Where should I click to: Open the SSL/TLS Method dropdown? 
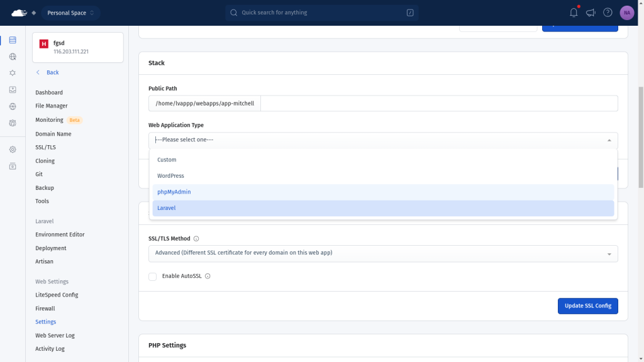(383, 253)
